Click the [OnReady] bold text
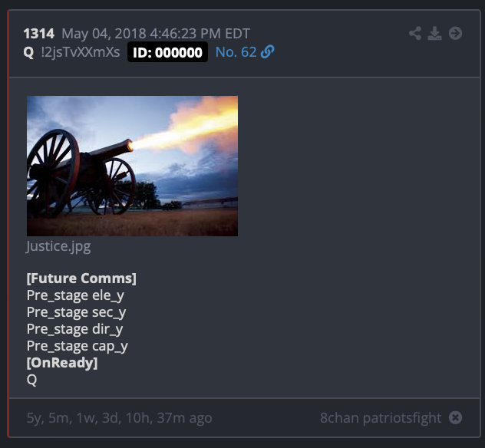Screen dimensions: 485x448 62,363
